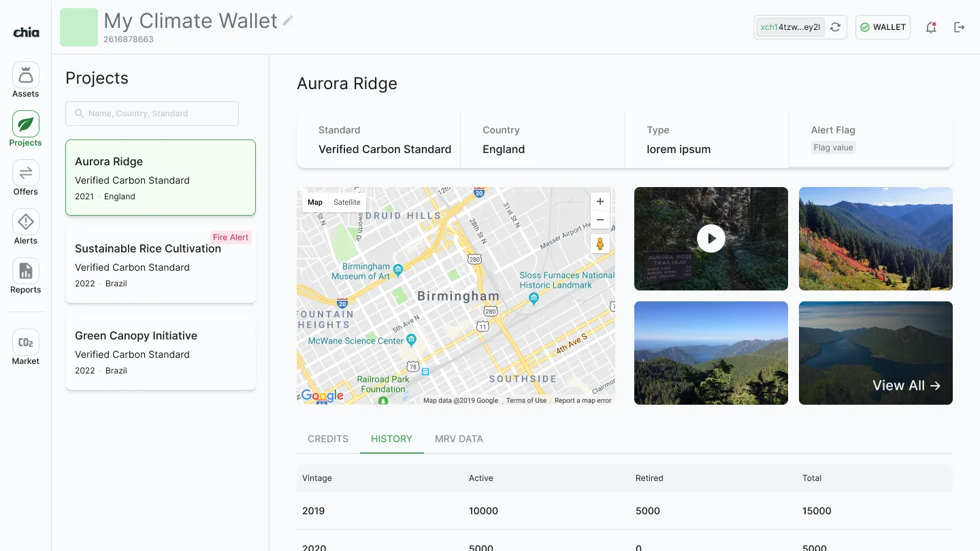980x551 pixels.
Task: Click the Retired column header
Action: 649,478
